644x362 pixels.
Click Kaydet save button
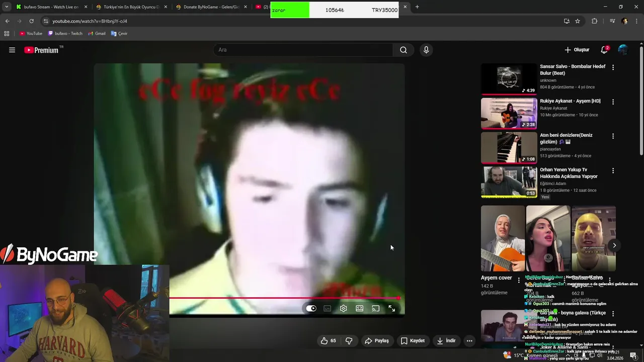[x=413, y=341]
